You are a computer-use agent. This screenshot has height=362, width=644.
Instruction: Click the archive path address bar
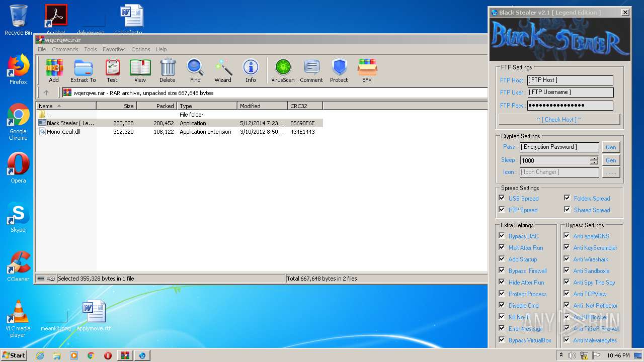pyautogui.click(x=274, y=93)
